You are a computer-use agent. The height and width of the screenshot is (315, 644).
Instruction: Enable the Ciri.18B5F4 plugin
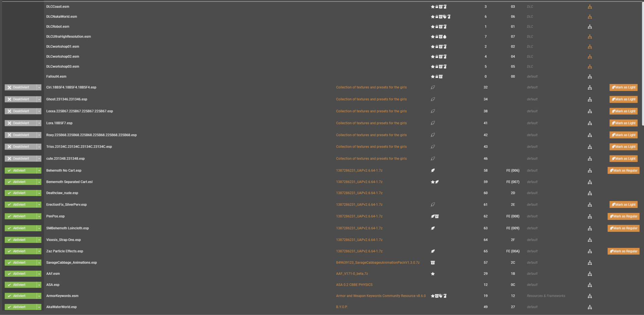[x=20, y=87]
